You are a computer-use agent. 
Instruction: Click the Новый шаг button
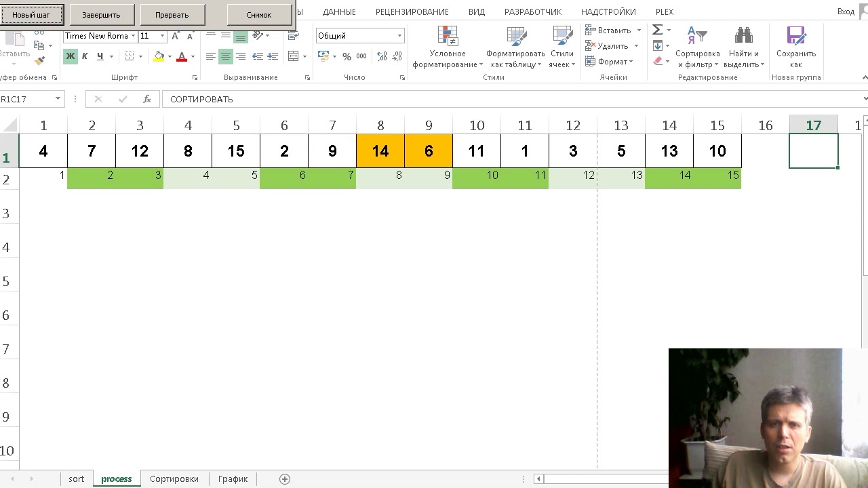point(32,14)
